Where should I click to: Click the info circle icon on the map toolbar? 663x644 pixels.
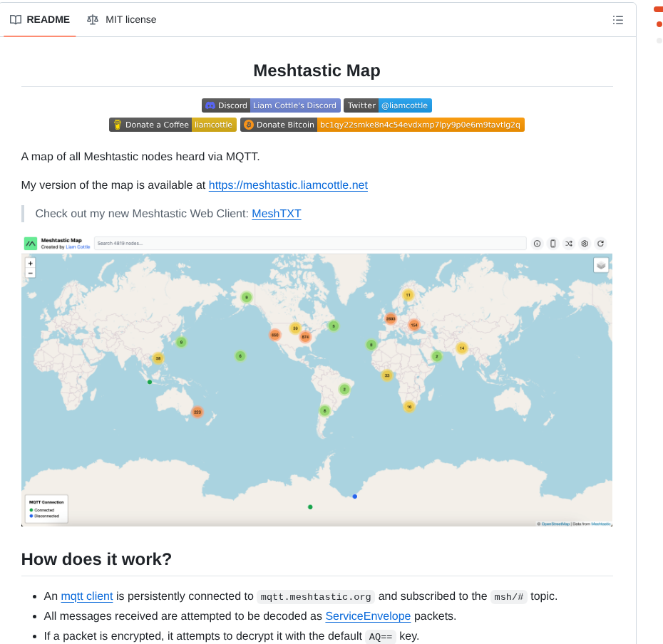pyautogui.click(x=537, y=243)
